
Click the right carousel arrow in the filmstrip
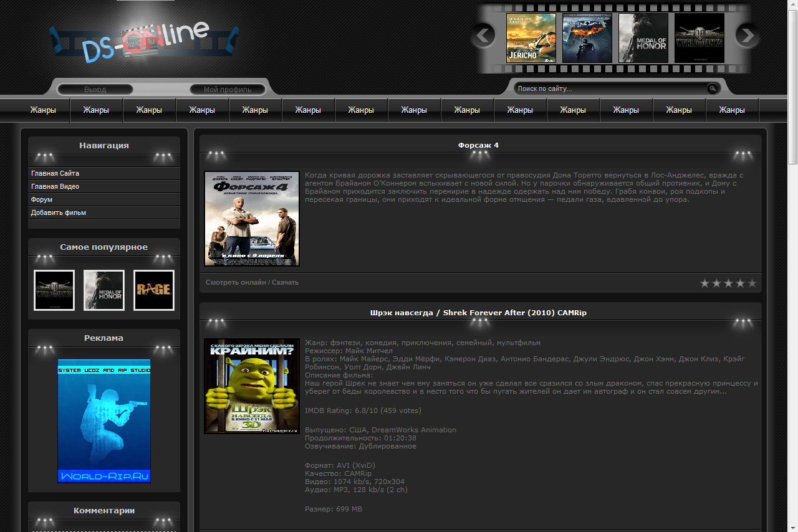click(x=748, y=36)
